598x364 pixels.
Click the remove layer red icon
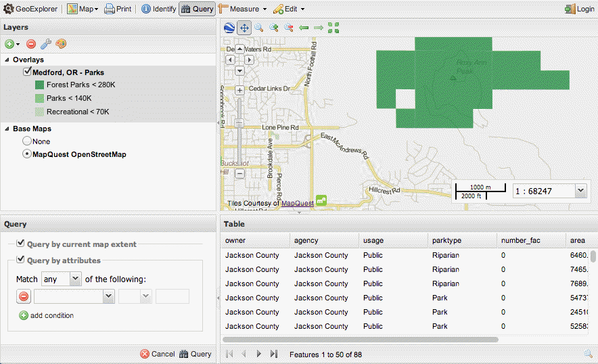31,44
